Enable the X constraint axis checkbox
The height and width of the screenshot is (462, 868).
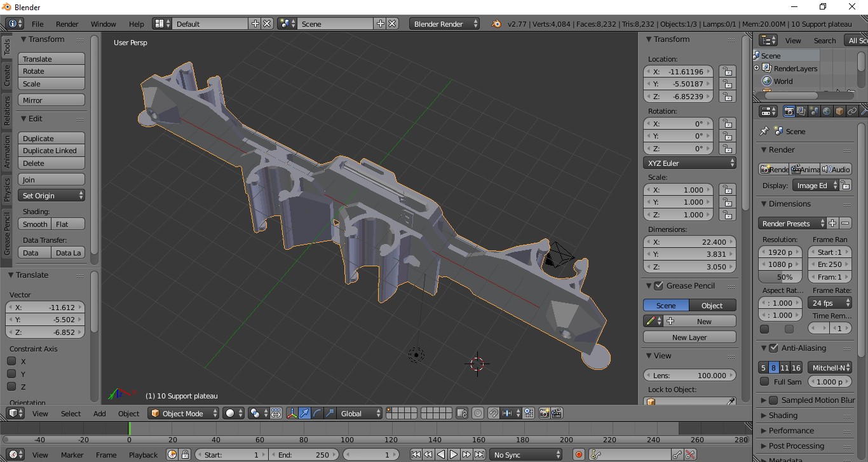click(11, 361)
